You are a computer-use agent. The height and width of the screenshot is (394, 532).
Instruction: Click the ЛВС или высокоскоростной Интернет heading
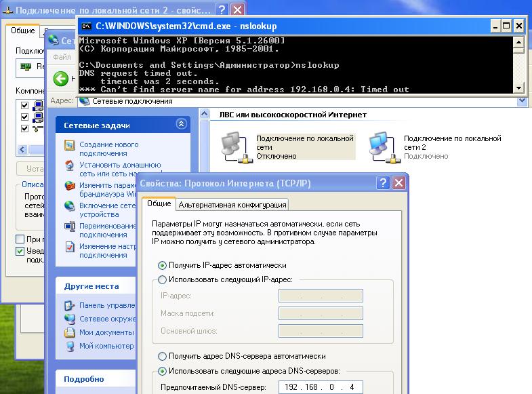(x=293, y=115)
